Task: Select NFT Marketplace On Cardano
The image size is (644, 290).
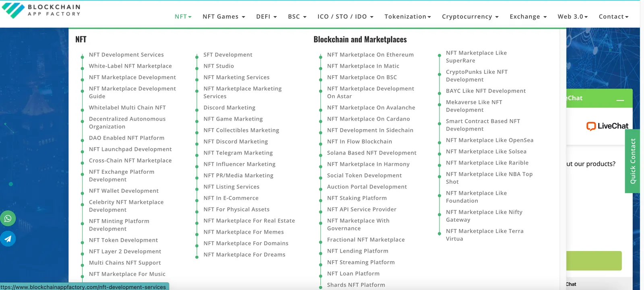Action: click(368, 119)
